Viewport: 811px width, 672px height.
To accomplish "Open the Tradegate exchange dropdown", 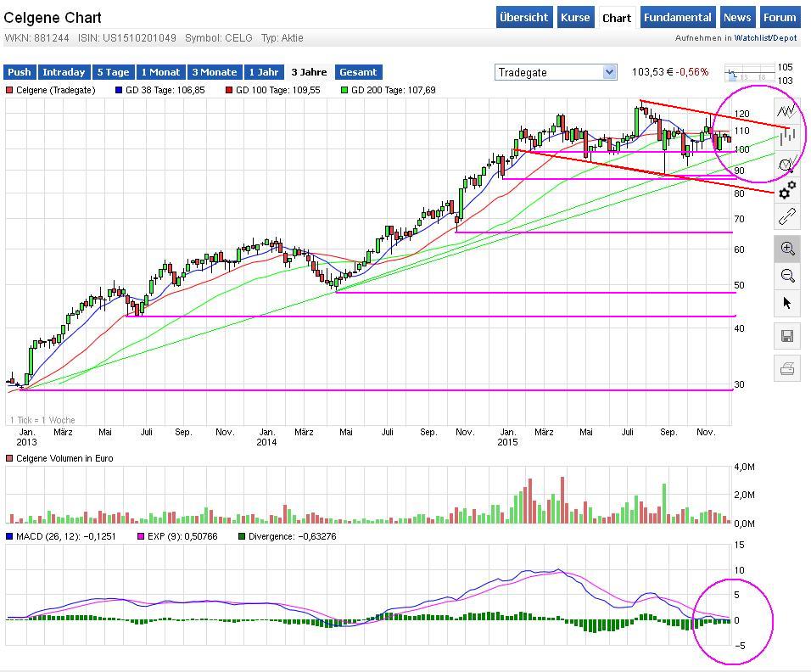I will [x=556, y=72].
